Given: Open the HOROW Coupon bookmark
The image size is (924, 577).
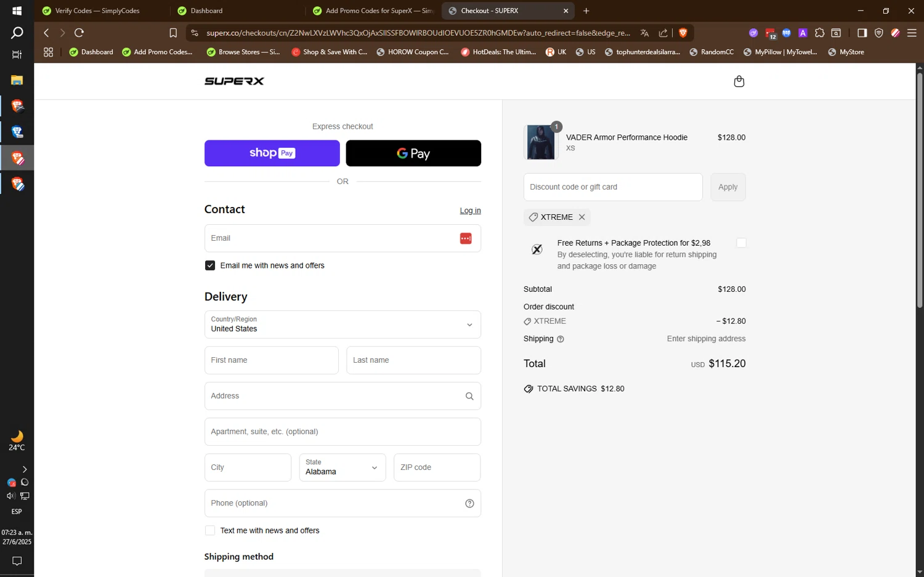Looking at the screenshot, I should pos(413,52).
